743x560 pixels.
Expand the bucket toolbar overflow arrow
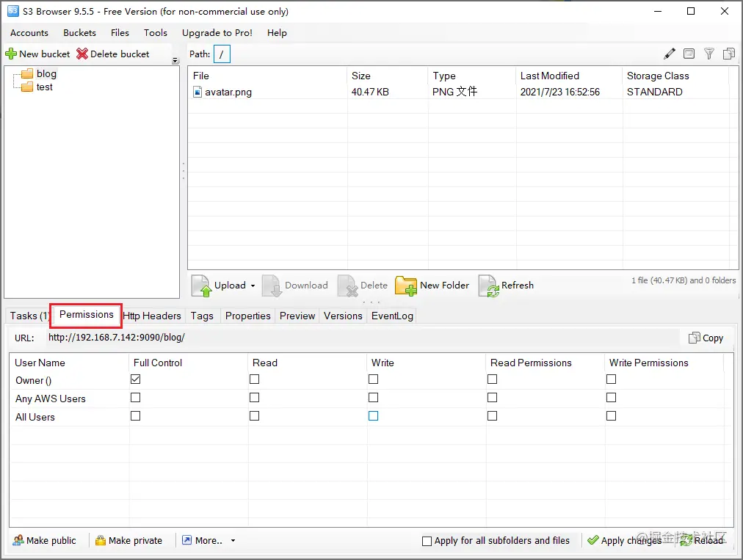click(175, 61)
